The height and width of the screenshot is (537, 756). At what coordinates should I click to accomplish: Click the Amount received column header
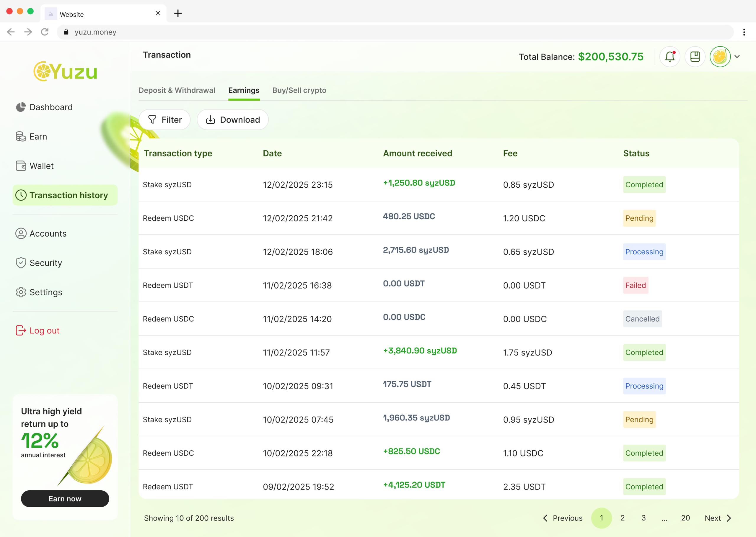[x=418, y=153]
